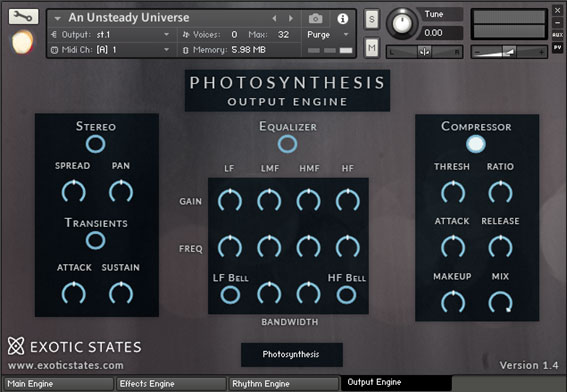Image resolution: width=567 pixels, height=392 pixels.
Task: Go to previous instrument preset arrow
Action: [x=274, y=18]
